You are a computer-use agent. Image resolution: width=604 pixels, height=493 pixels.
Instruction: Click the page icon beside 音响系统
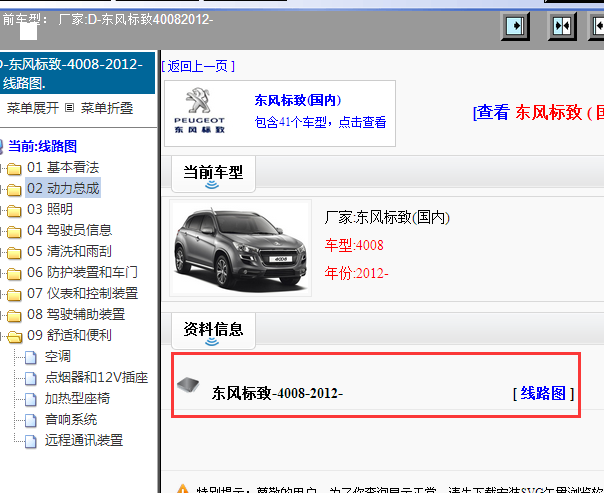point(31,421)
